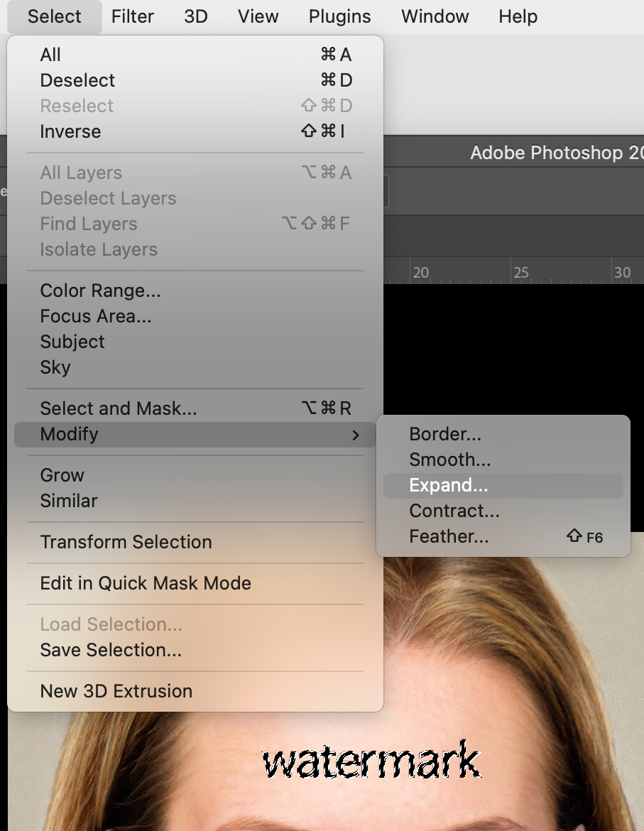Choose New 3D Extrusion
The width and height of the screenshot is (644, 831).
pyautogui.click(x=195, y=691)
